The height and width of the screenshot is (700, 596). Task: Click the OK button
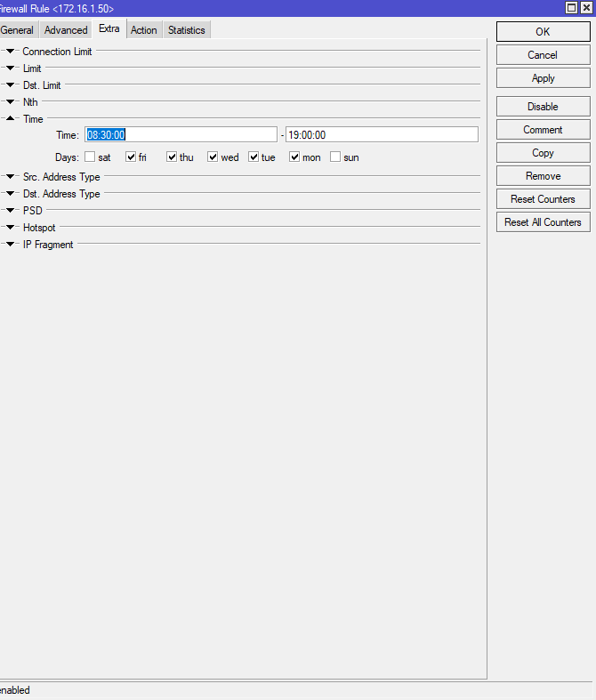pyautogui.click(x=543, y=32)
